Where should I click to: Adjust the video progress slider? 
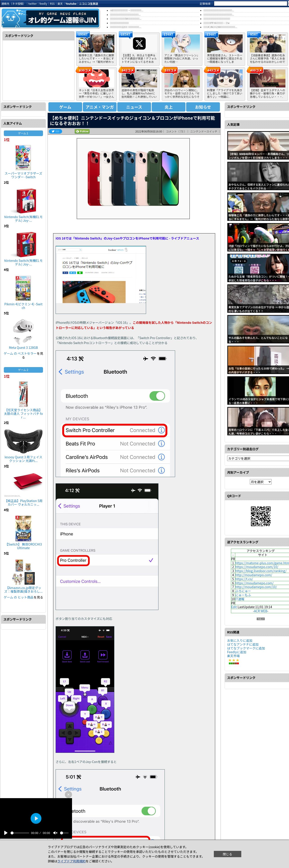[20, 833]
